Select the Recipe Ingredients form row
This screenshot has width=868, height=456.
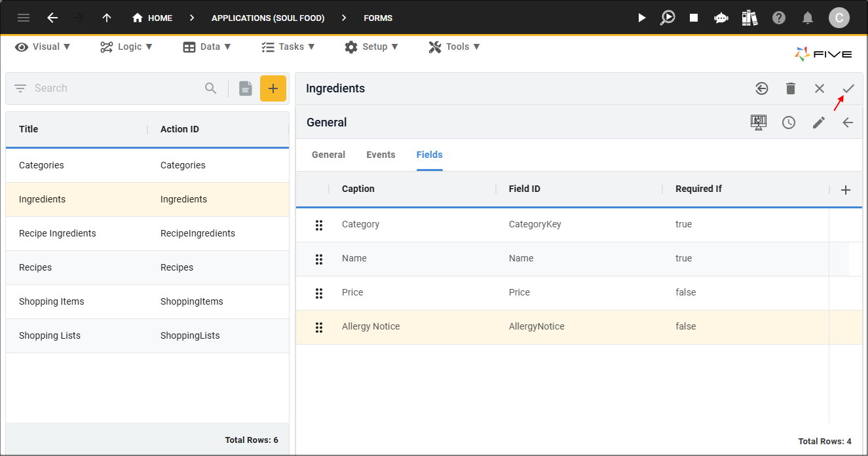point(147,233)
